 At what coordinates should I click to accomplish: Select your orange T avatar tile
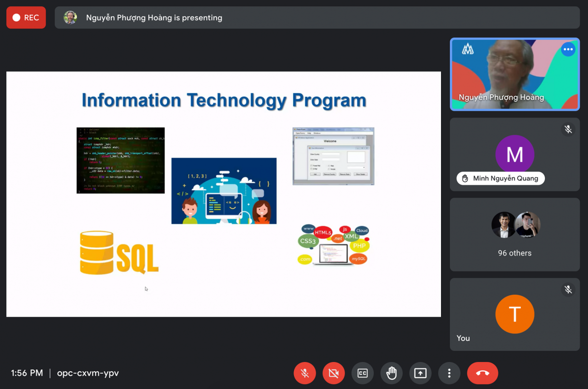pos(514,314)
